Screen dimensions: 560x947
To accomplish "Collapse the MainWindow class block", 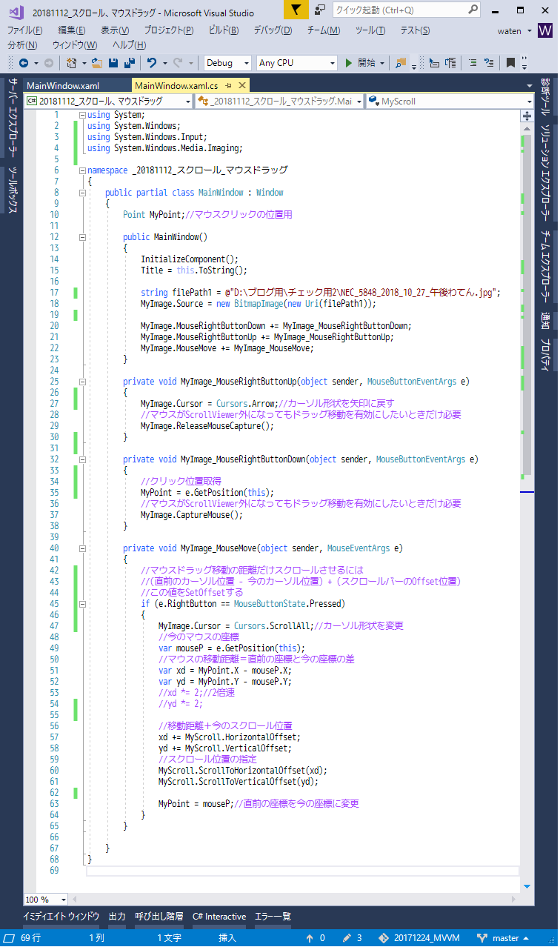I will [82, 193].
